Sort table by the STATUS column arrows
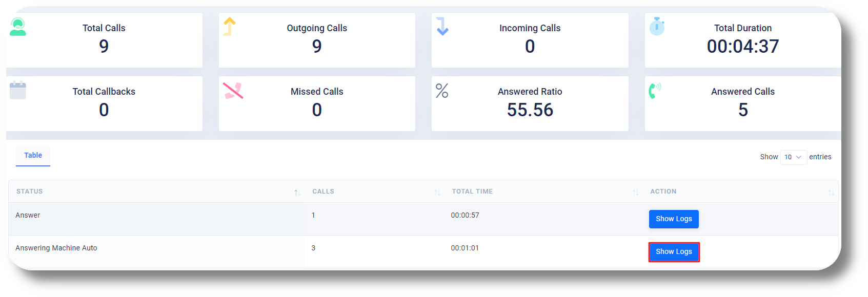Screen dimensions: 868x297 pyautogui.click(x=297, y=193)
